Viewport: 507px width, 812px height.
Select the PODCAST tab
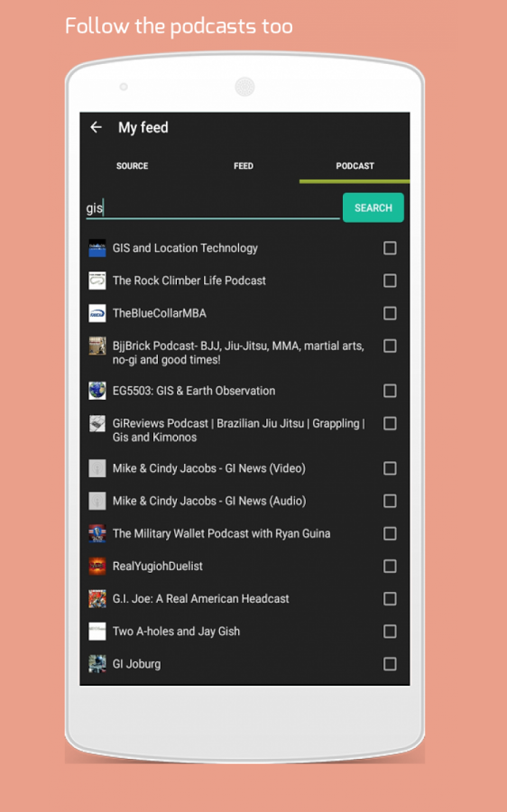[355, 166]
